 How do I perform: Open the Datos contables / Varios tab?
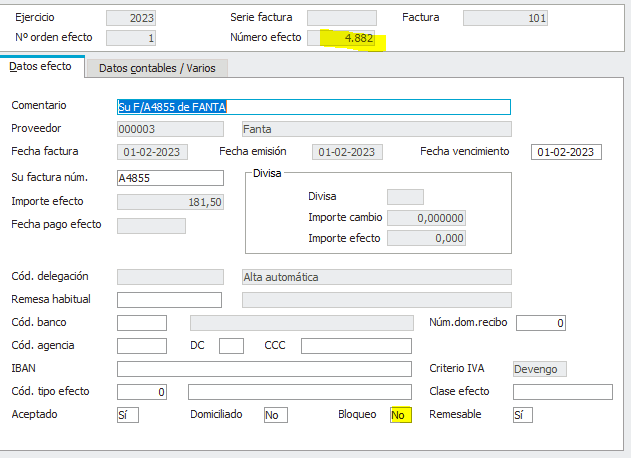click(157, 68)
